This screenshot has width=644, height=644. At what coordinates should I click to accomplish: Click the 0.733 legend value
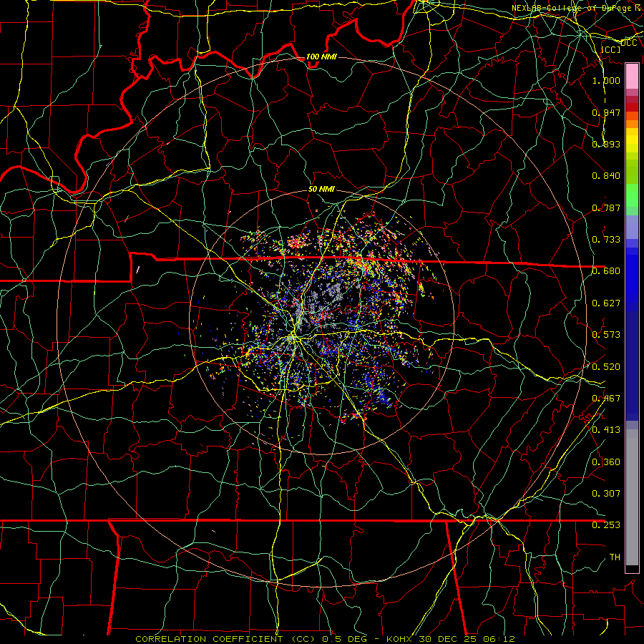(x=606, y=239)
